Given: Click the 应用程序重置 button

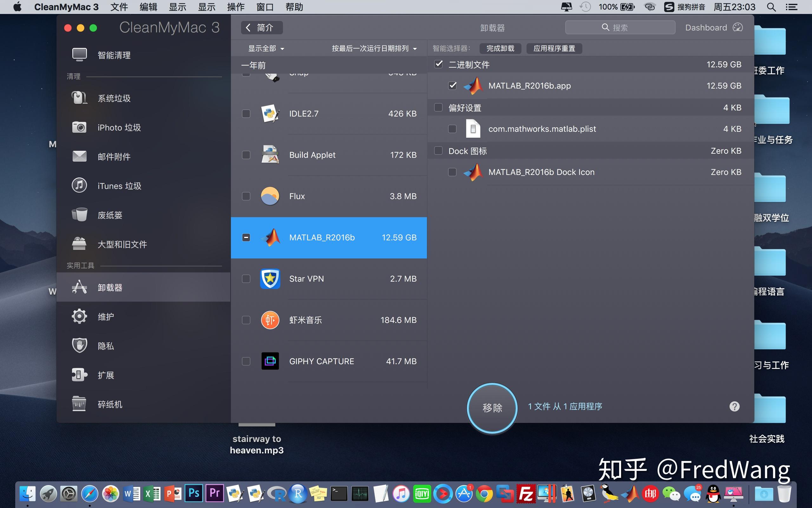Looking at the screenshot, I should click(554, 48).
